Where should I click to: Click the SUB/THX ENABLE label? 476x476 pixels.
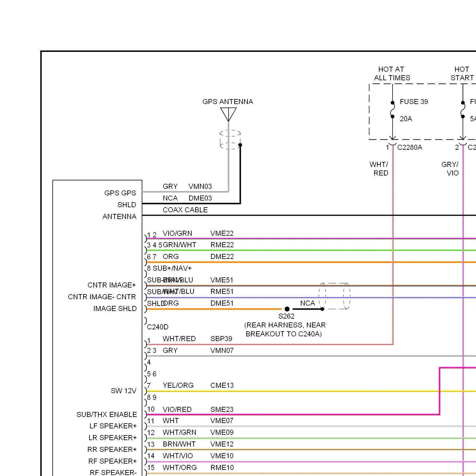click(x=107, y=414)
